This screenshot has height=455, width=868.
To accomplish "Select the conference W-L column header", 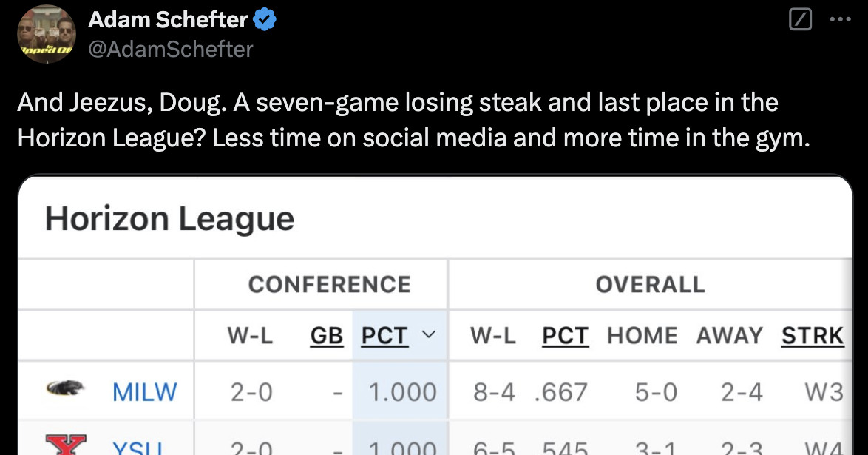I will point(251,336).
